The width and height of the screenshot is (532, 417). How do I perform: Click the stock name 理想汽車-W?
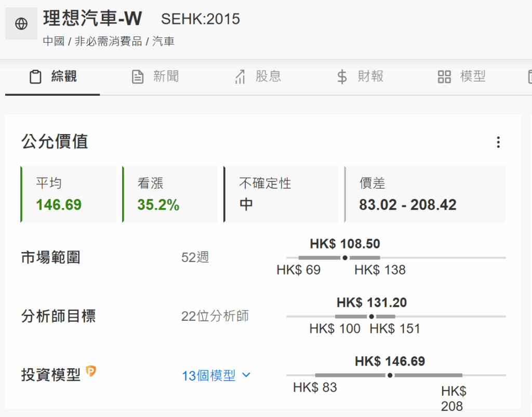click(92, 18)
